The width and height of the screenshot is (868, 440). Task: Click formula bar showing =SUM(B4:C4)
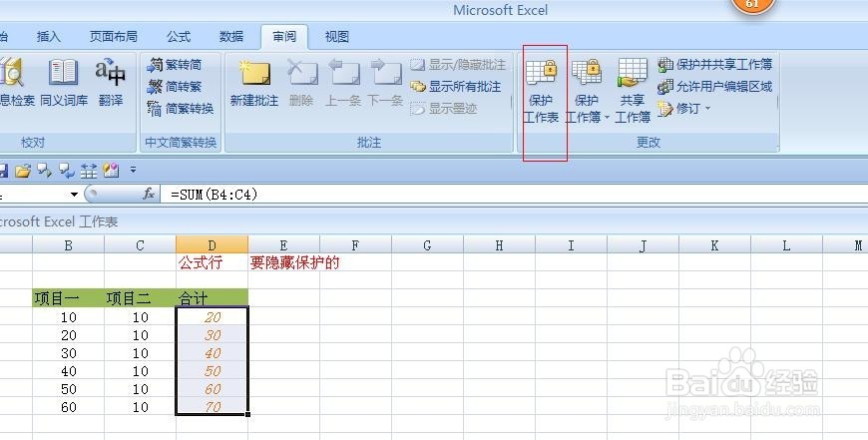click(514, 195)
